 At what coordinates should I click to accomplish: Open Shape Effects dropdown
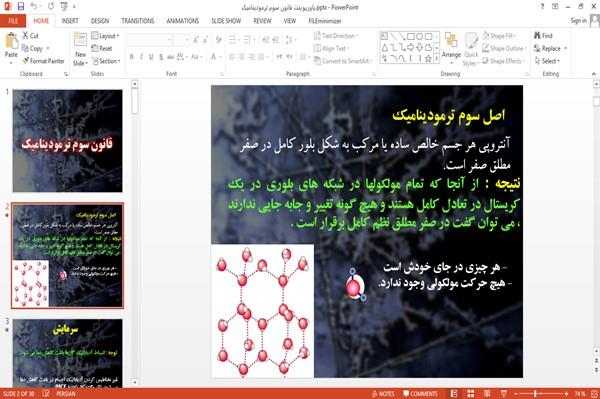tap(504, 61)
